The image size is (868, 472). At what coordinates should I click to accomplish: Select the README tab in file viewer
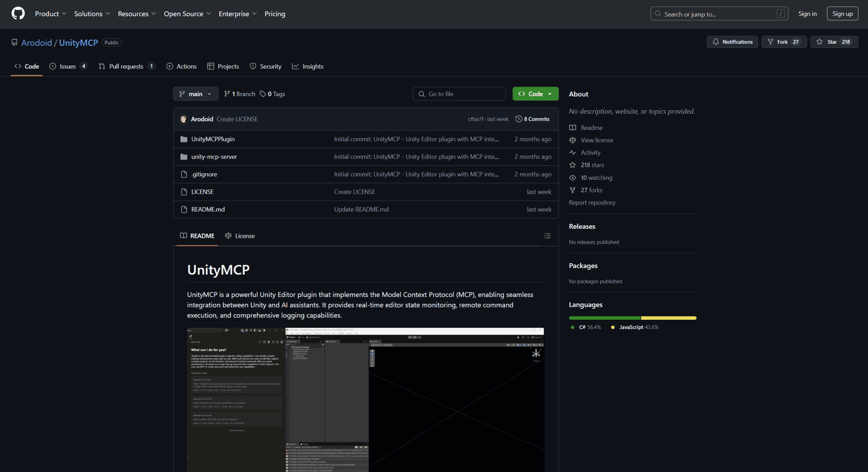point(197,236)
